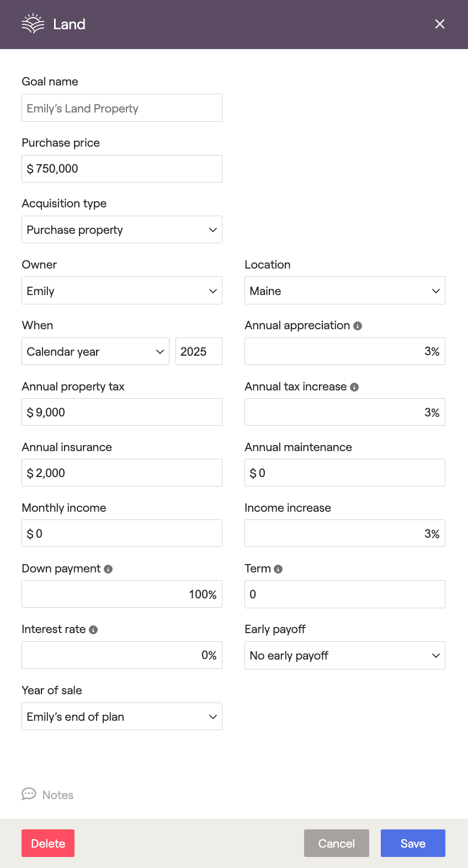Click the Land header icon
The width and height of the screenshot is (468, 868).
[x=33, y=24]
